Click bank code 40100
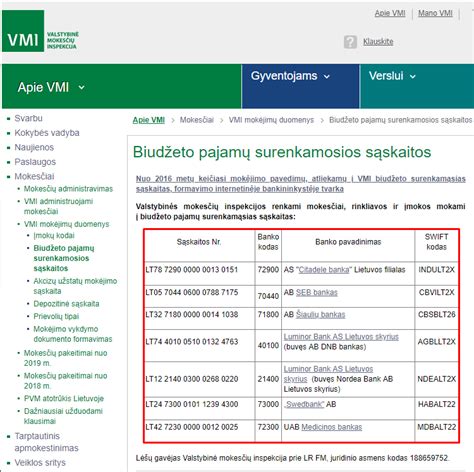Viewport: 474px width, 472px height. (x=268, y=346)
